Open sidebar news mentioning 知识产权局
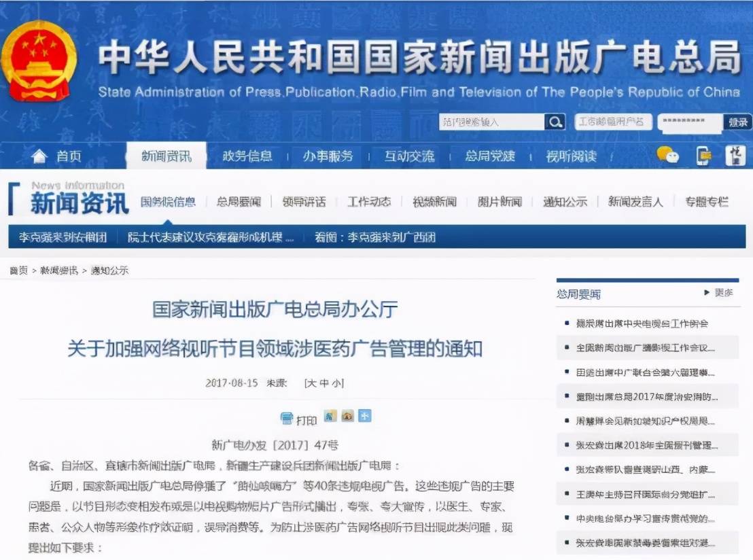The height and width of the screenshot is (560, 753). [646, 421]
